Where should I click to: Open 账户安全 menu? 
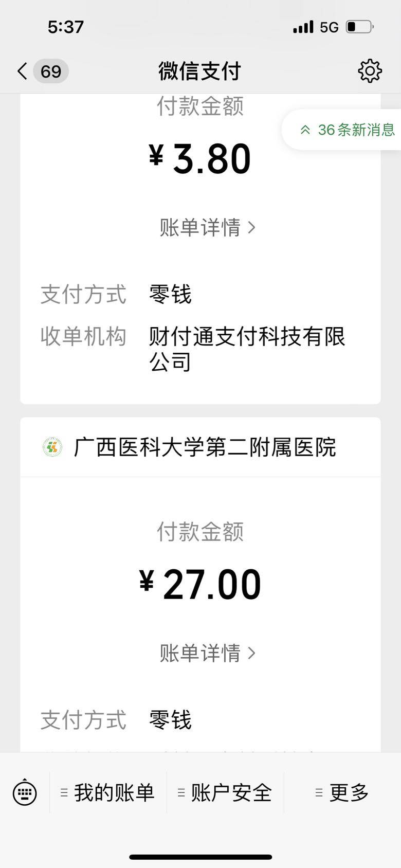pyautogui.click(x=225, y=792)
